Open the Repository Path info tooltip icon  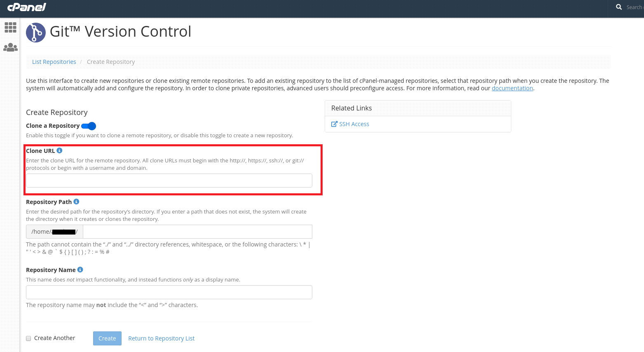[76, 202]
